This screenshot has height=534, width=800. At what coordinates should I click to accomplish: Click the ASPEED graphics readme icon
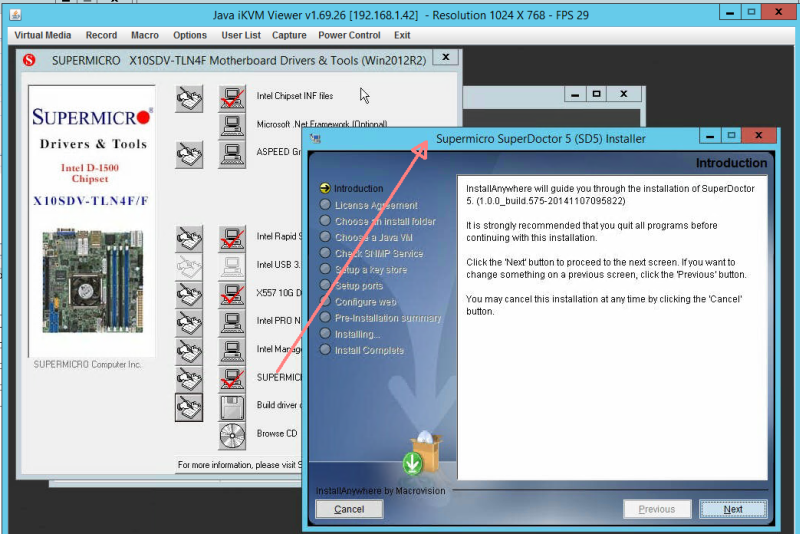tap(189, 155)
